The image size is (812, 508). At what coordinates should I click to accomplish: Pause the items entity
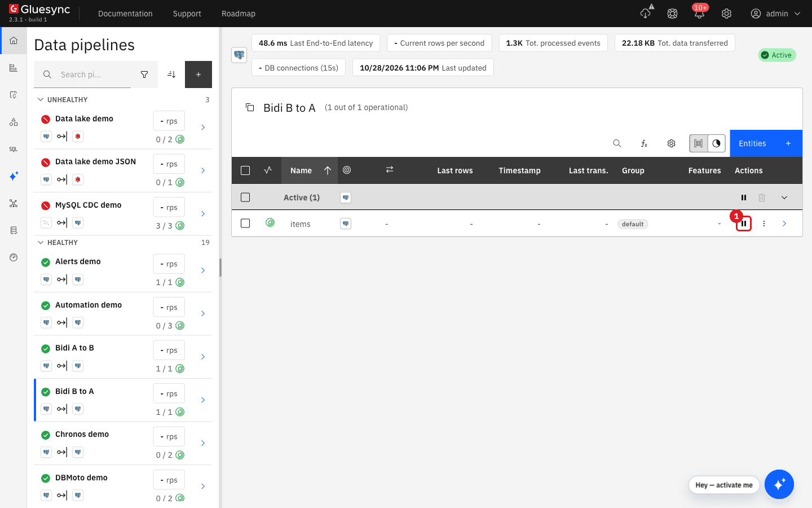[x=744, y=224]
